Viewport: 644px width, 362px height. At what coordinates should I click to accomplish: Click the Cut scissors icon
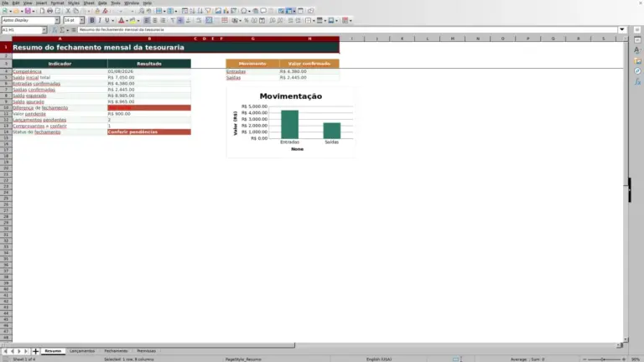pyautogui.click(x=68, y=11)
